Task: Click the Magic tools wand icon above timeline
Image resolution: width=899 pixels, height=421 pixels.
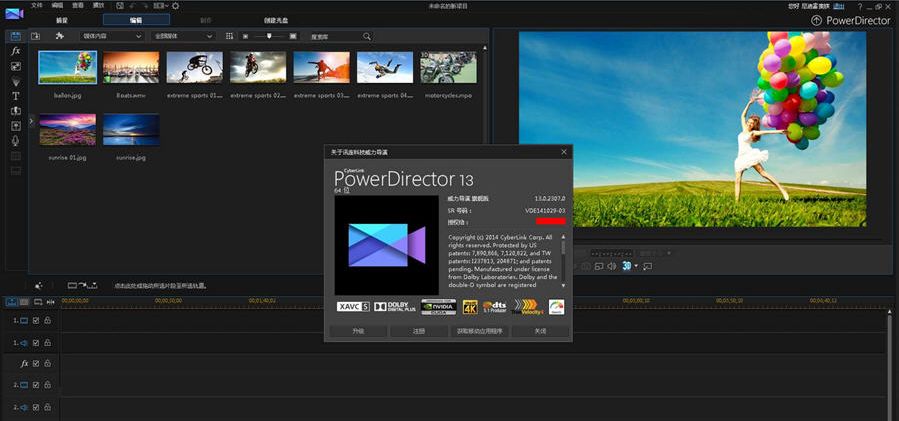Action: [x=38, y=285]
